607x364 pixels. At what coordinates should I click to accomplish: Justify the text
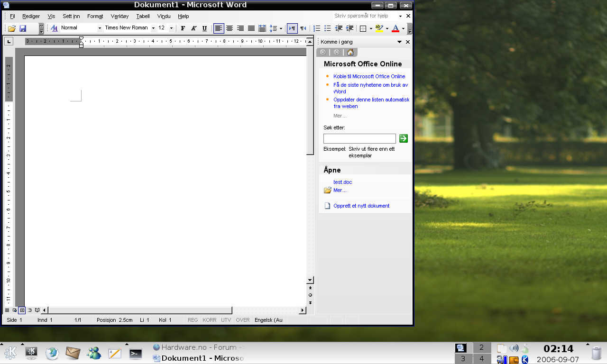click(x=251, y=28)
